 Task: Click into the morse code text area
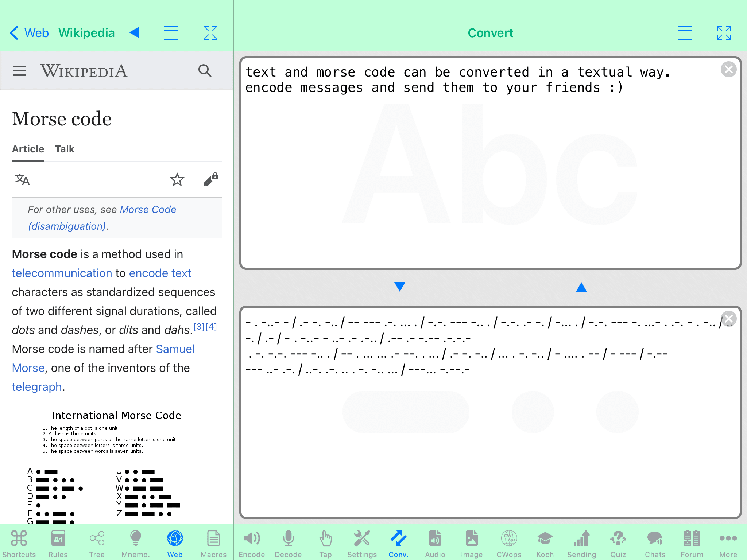(491, 412)
